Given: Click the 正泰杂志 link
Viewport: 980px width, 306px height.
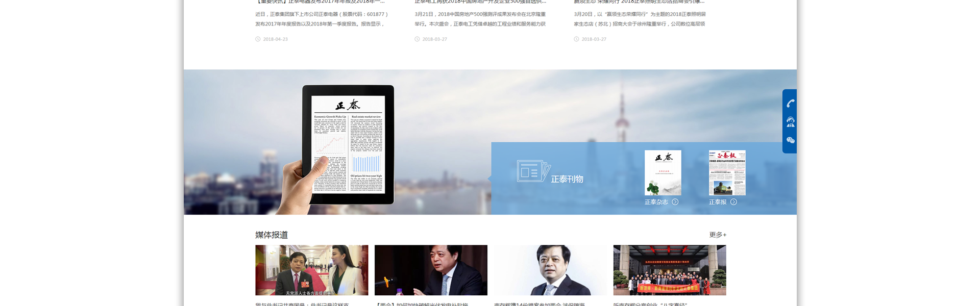Looking at the screenshot, I should [x=656, y=202].
